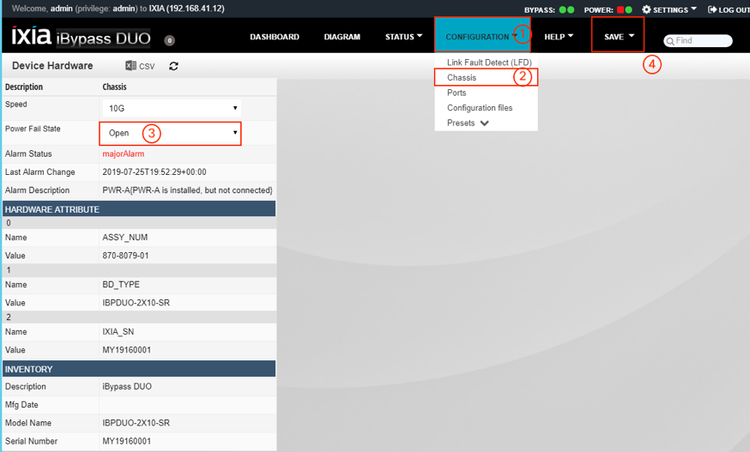Screen dimensions: 750x452
Task: Click the first green BYPASS indicator
Action: point(563,10)
